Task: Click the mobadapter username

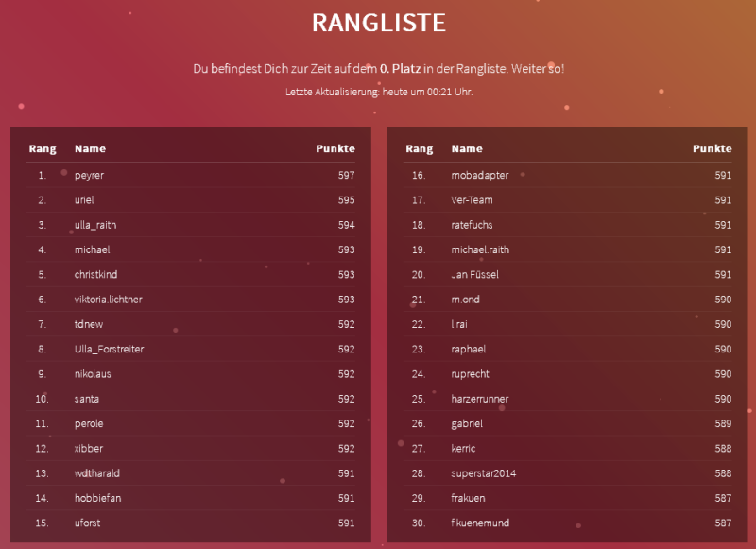Action: point(480,175)
